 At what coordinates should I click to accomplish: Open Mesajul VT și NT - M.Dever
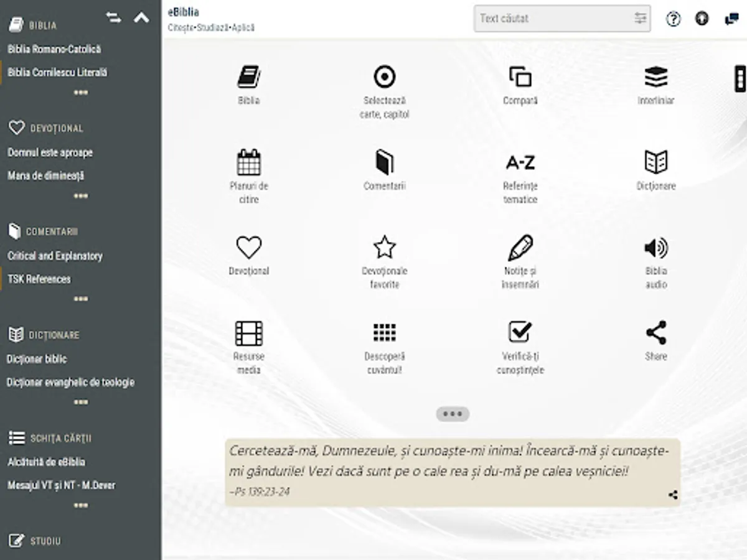point(61,485)
